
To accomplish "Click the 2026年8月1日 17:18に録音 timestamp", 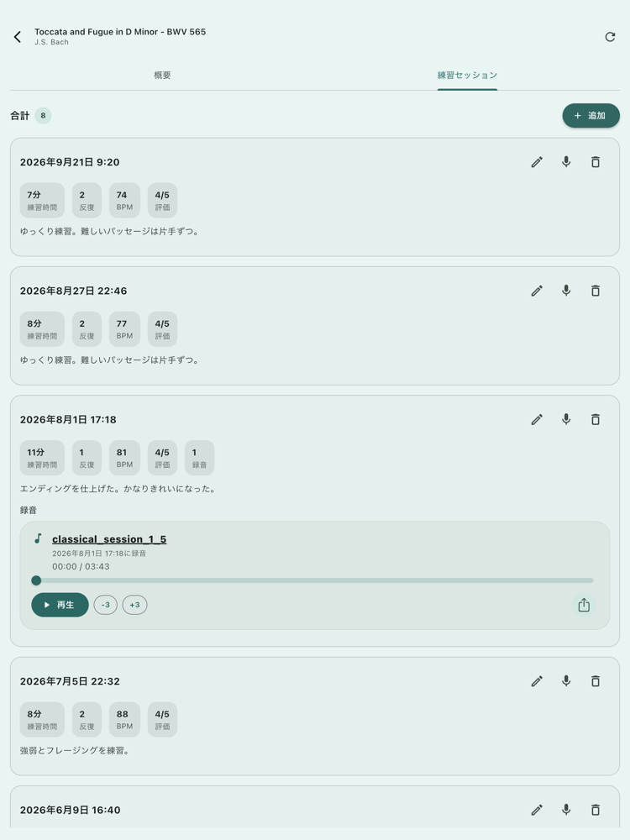I will tap(99, 553).
